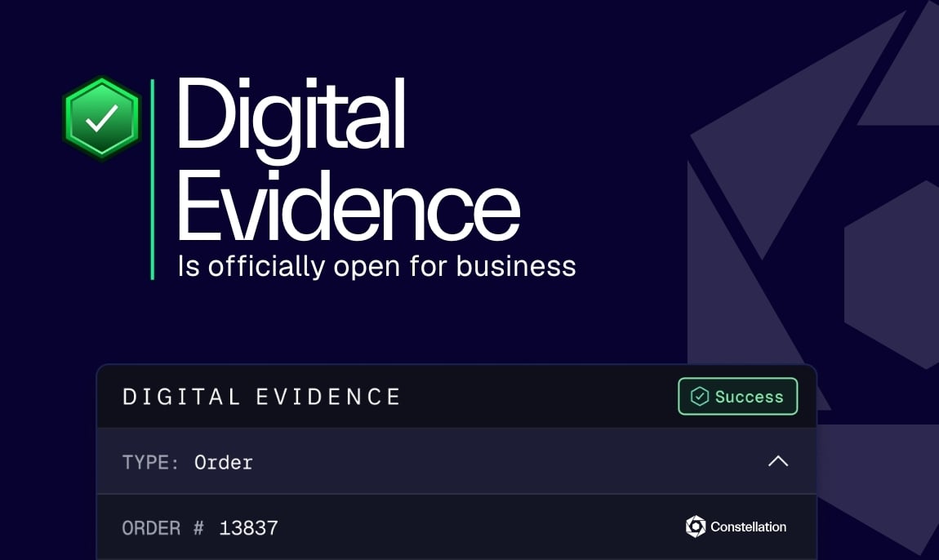Select the Order type value
939x560 pixels.
click(224, 462)
